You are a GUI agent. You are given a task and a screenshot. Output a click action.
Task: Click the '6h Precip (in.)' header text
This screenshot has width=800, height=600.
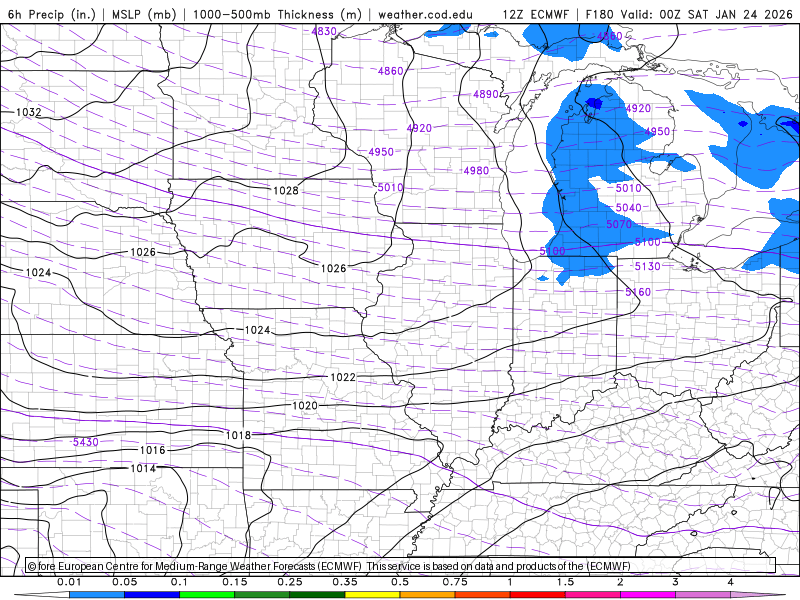click(52, 14)
